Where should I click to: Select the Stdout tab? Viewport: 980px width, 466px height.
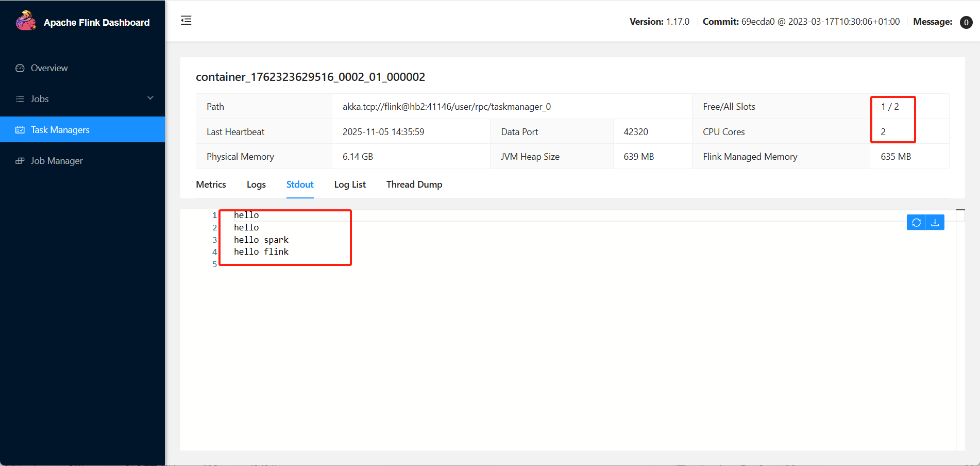tap(300, 185)
